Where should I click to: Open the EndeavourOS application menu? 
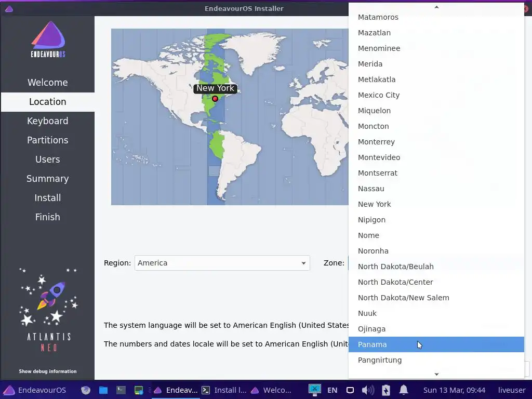point(35,390)
